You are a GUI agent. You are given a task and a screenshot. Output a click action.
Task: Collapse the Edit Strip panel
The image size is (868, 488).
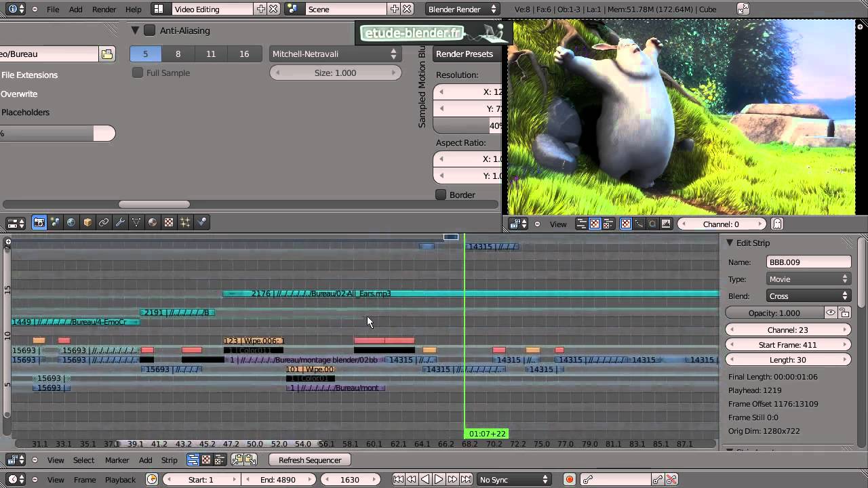tap(730, 243)
